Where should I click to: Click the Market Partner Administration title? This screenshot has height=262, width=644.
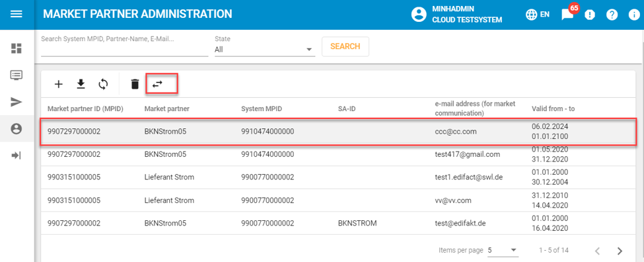pyautogui.click(x=137, y=14)
